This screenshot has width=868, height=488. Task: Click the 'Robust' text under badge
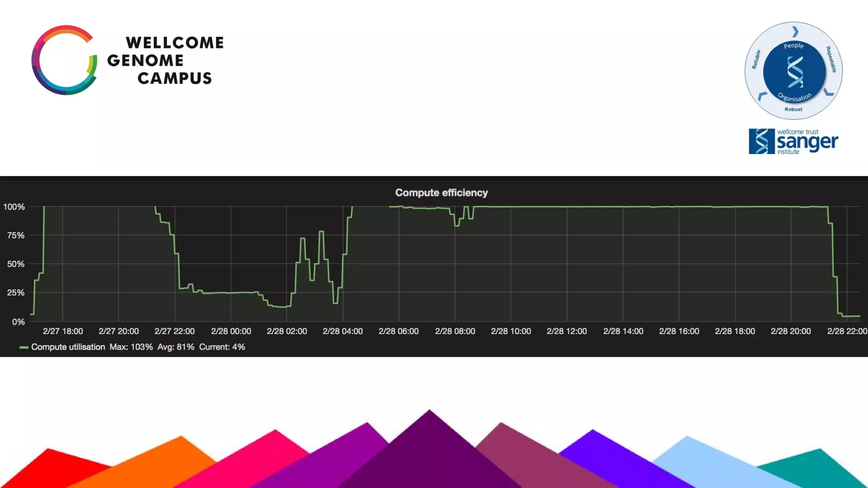coord(793,109)
